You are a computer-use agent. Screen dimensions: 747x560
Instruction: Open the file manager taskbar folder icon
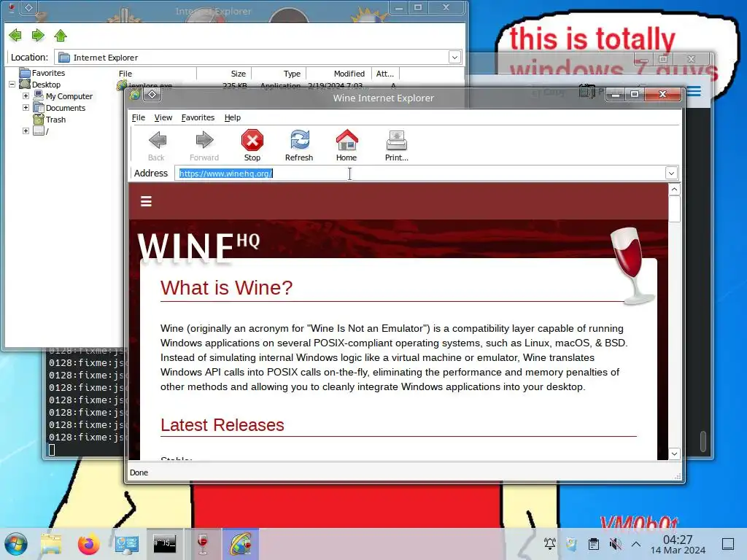pos(51,544)
